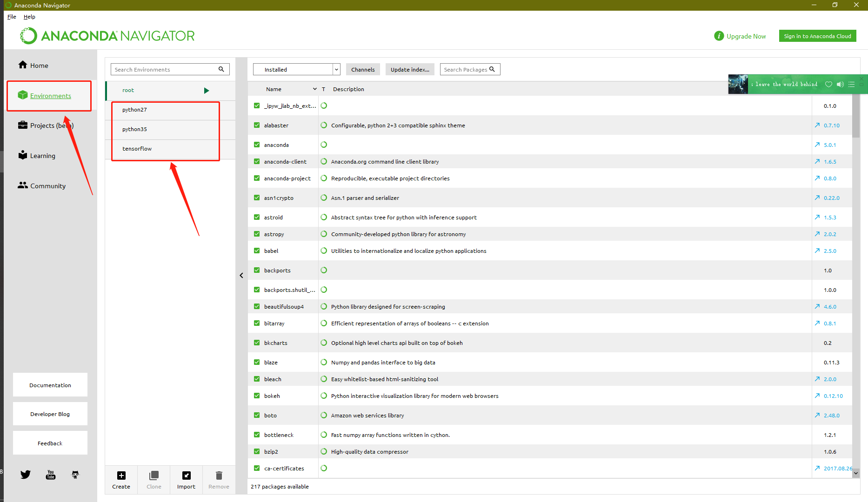Launch the root environment

click(207, 90)
